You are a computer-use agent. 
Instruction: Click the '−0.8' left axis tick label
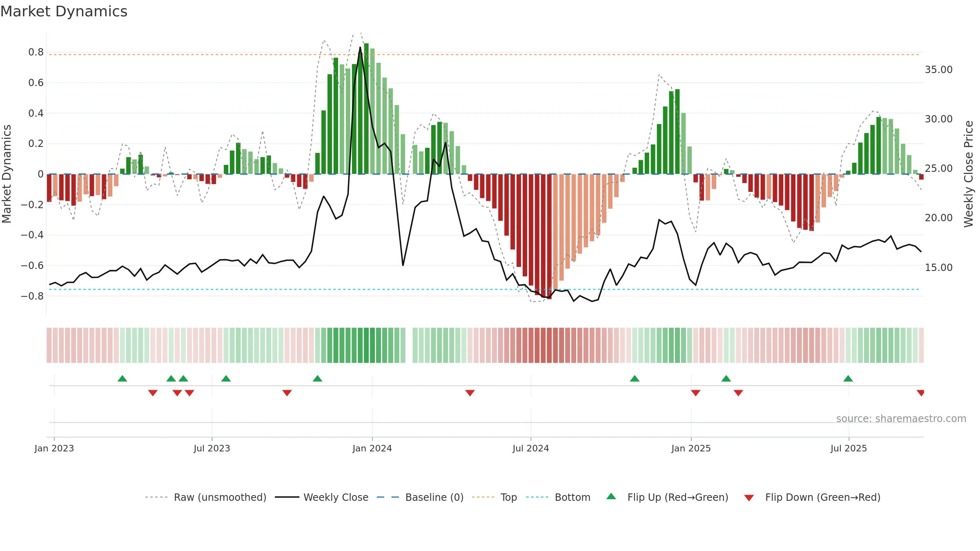(x=32, y=296)
